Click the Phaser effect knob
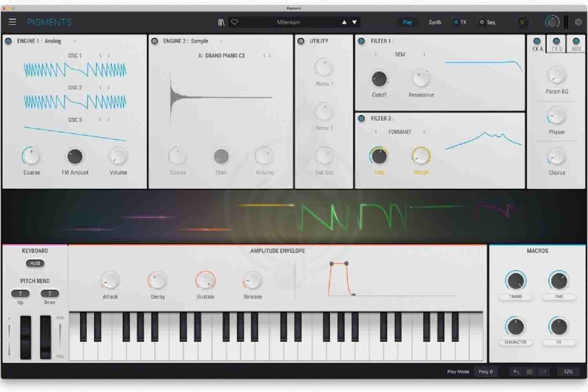588x392 pixels. pyautogui.click(x=557, y=116)
